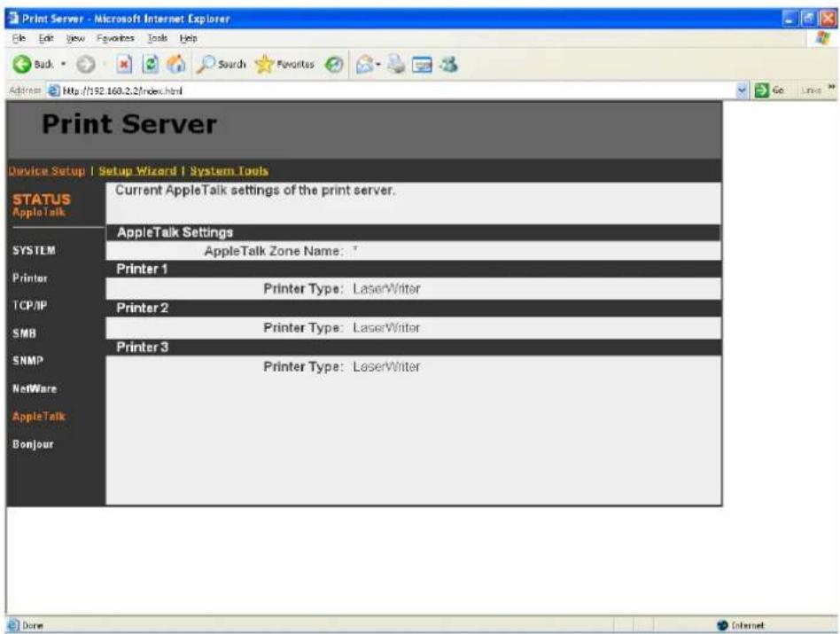This screenshot has width=840, height=634.
Task: Click the browser Back arrow icon
Action: tap(22, 65)
